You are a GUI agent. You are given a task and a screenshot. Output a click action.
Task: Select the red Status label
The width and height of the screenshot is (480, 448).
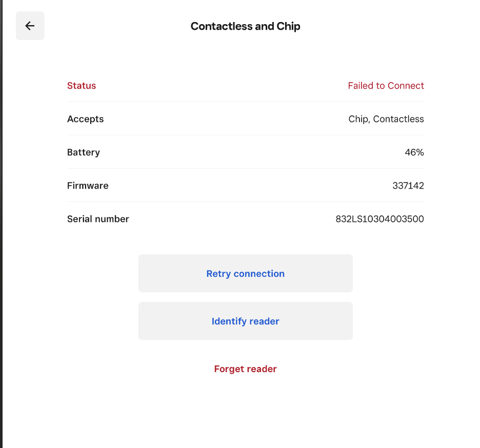tap(82, 86)
